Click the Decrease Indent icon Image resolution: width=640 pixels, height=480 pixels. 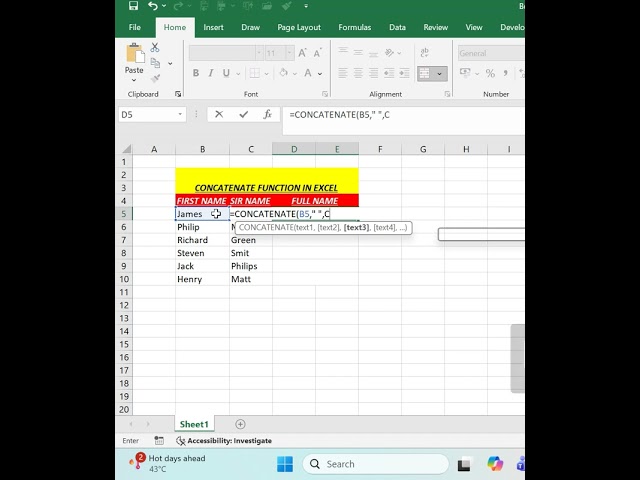389,73
